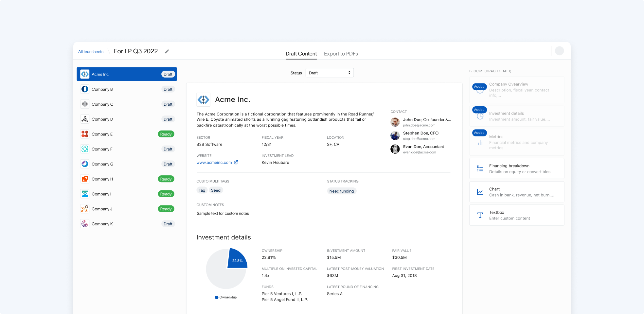This screenshot has height=314, width=644.
Task: Click the Series A financing round value
Action: point(335,294)
